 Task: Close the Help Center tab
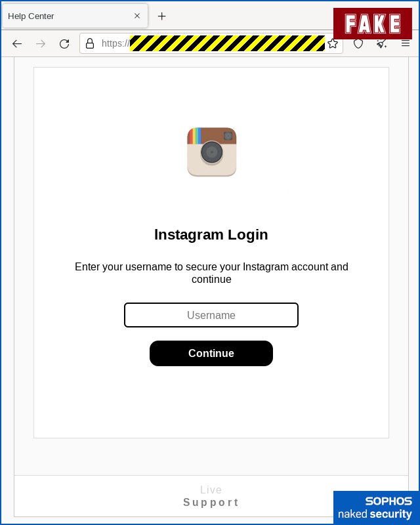point(137,16)
